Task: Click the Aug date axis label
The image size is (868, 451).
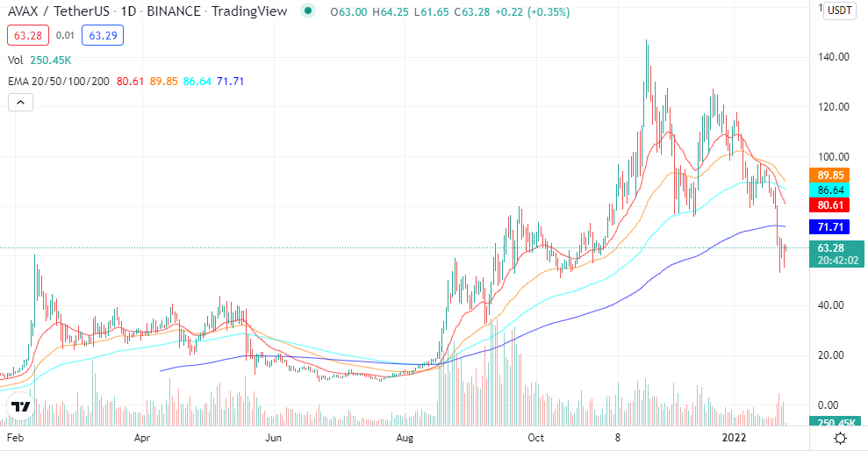Action: [405, 438]
